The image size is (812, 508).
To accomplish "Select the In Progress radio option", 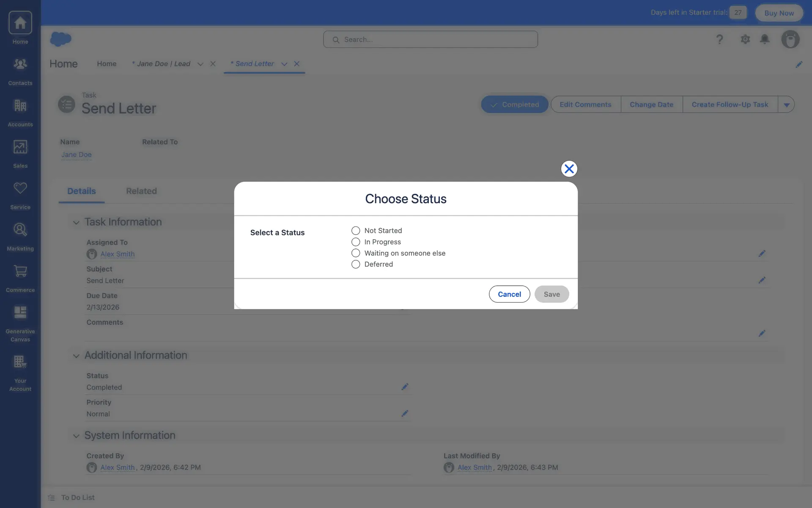I will pyautogui.click(x=356, y=242).
